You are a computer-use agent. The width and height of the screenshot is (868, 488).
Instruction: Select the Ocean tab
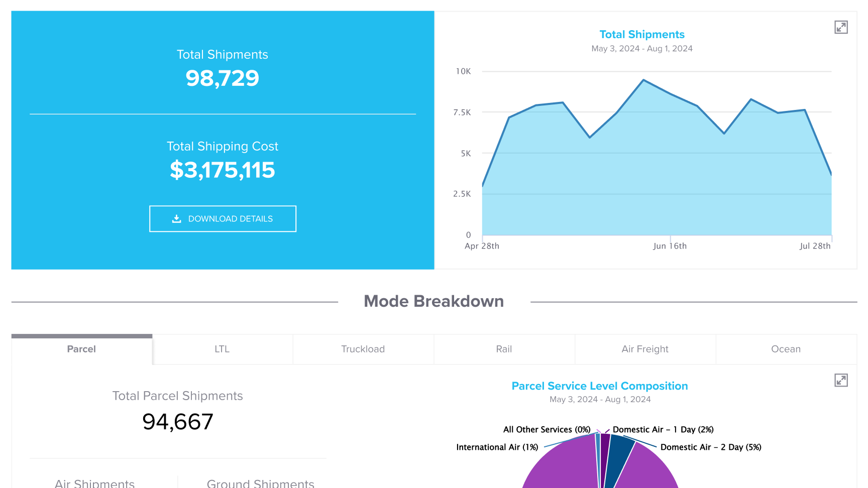(786, 349)
